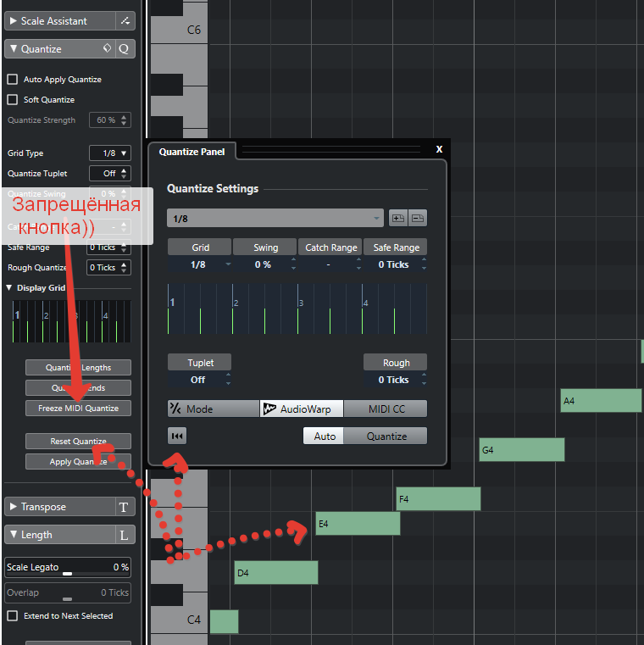The height and width of the screenshot is (645, 644).
Task: Save preset with plus icon in Quantize Panel
Action: pos(397,218)
